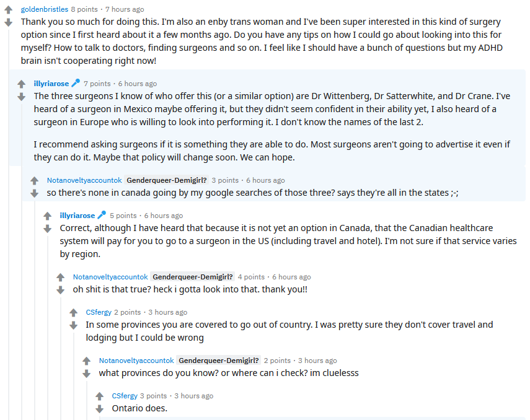This screenshot has height=420, width=530.
Task: Downvote illyriarose's comment about three surgeons
Action: 22,97
